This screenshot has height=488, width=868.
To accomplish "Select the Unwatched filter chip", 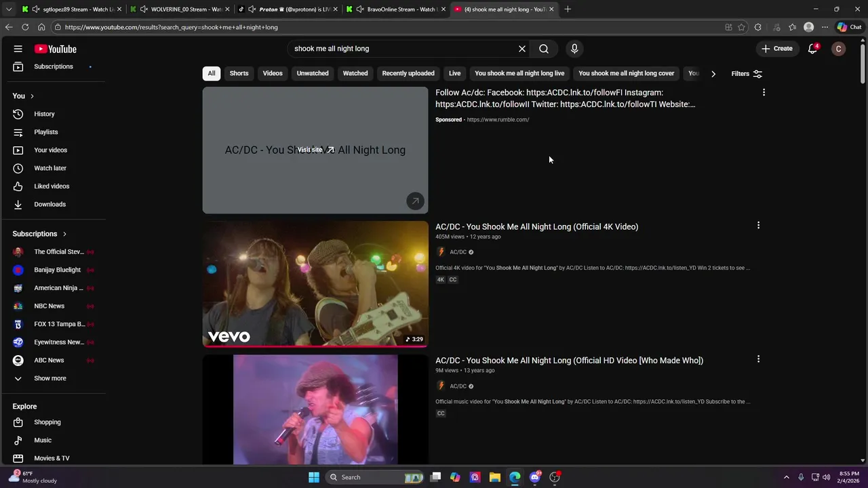I will pyautogui.click(x=313, y=73).
